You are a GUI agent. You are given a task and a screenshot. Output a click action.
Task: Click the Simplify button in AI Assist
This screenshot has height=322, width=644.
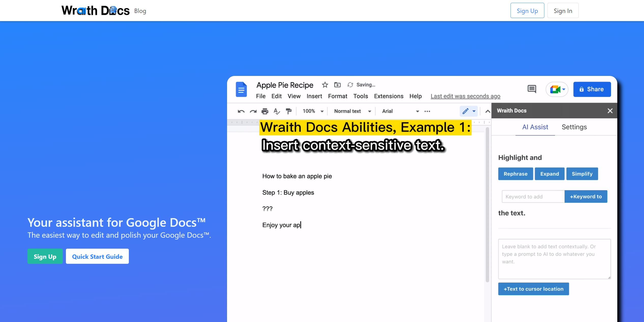(x=582, y=174)
